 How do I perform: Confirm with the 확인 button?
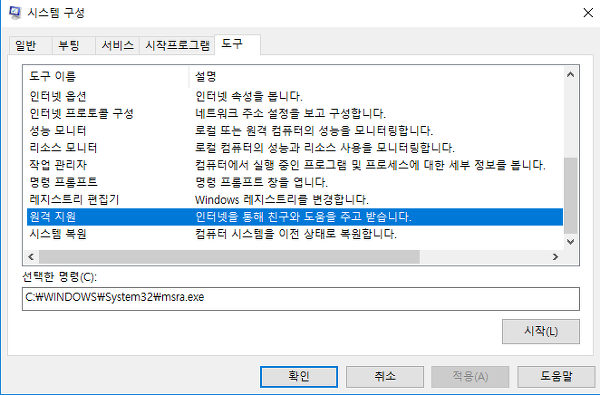pyautogui.click(x=299, y=377)
